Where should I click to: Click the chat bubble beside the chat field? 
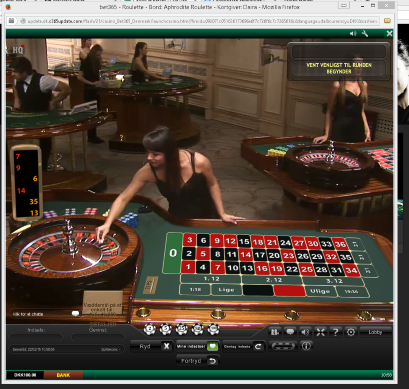pos(76,314)
